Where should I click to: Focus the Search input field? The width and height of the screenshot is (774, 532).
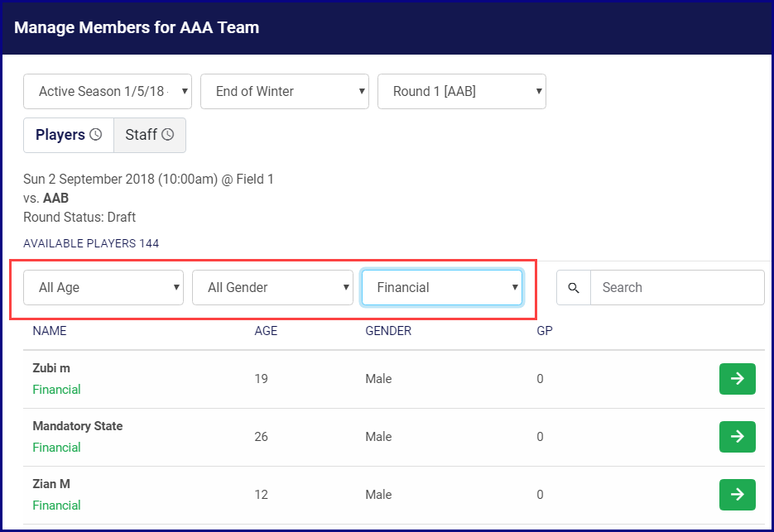click(677, 288)
